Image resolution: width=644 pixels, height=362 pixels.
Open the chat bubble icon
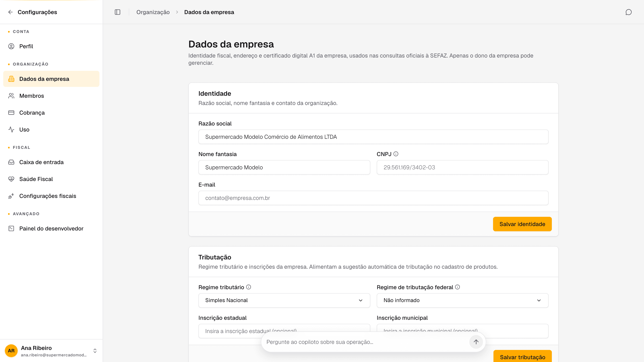point(629,12)
